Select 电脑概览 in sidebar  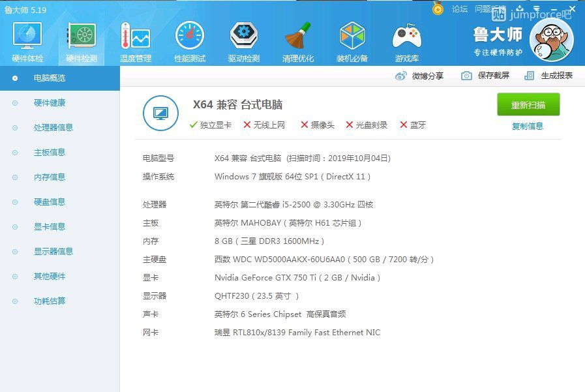[60, 78]
